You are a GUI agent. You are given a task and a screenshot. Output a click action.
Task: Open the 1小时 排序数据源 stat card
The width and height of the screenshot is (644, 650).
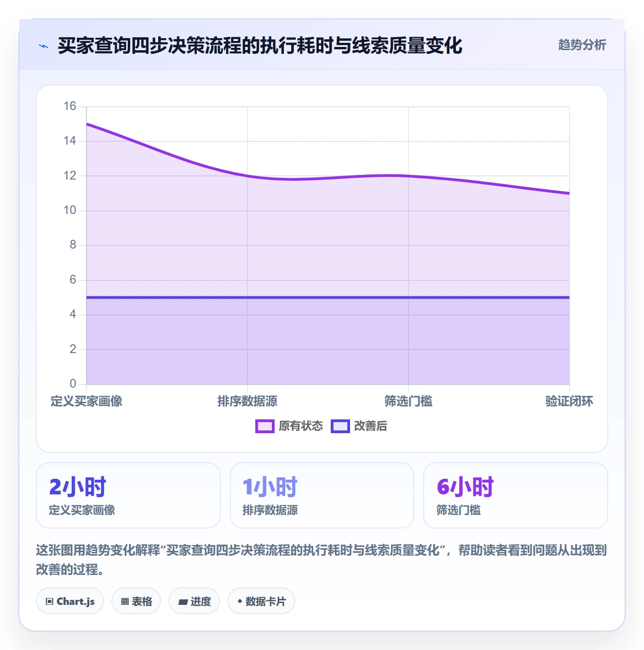322,495
